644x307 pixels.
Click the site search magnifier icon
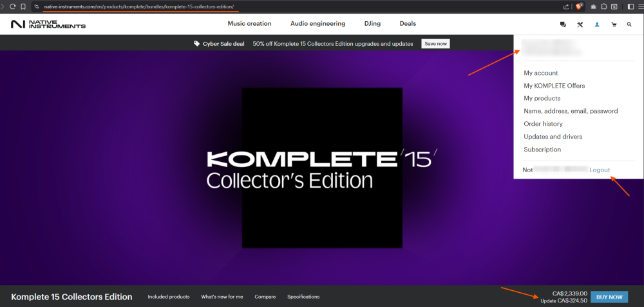click(629, 25)
